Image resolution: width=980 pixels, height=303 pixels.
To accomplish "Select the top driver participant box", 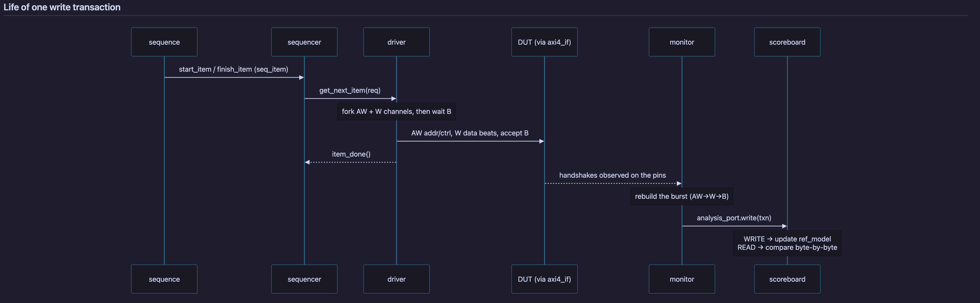I will click(396, 42).
